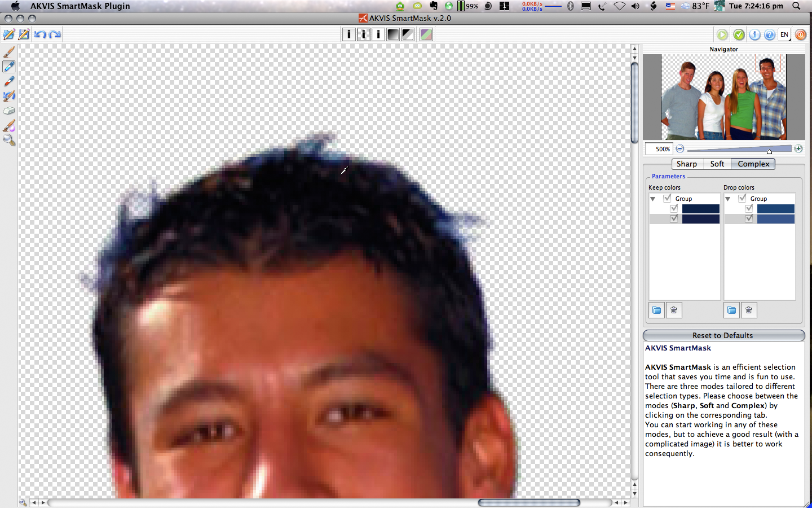Open the custom background color view icon
Viewport: 812px width, 508px height.
[x=426, y=34]
